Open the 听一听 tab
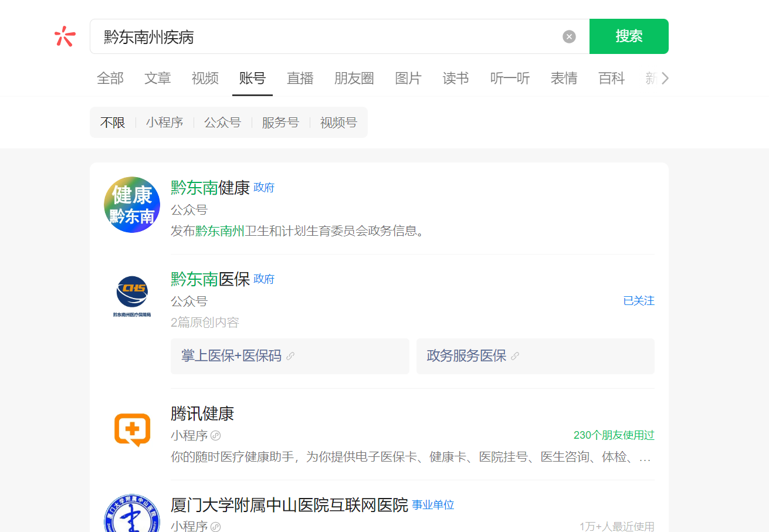Viewport: 769px width, 532px height. click(510, 79)
